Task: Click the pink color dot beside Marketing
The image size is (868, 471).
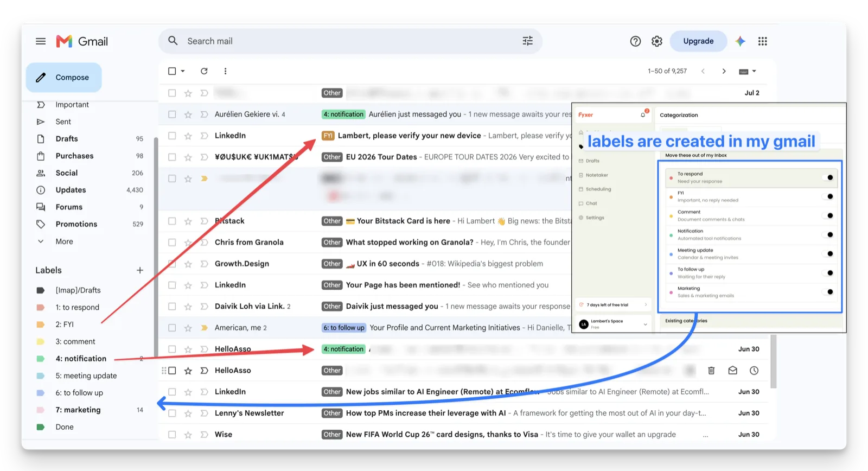Action: click(x=671, y=292)
